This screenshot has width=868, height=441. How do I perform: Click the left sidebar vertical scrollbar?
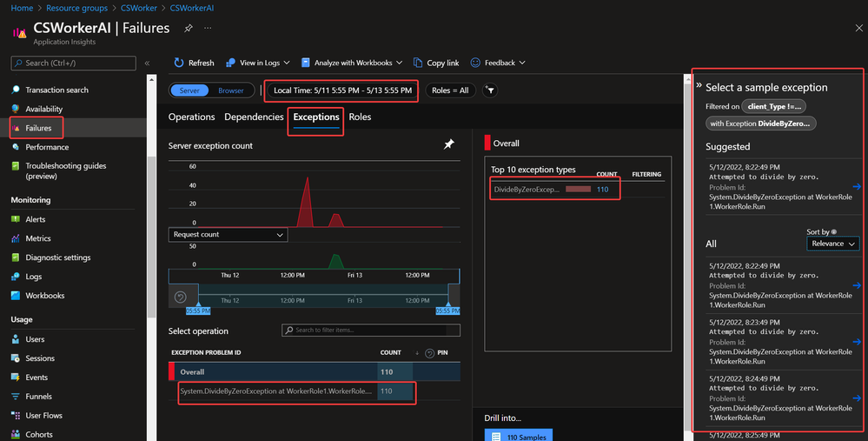(x=152, y=237)
